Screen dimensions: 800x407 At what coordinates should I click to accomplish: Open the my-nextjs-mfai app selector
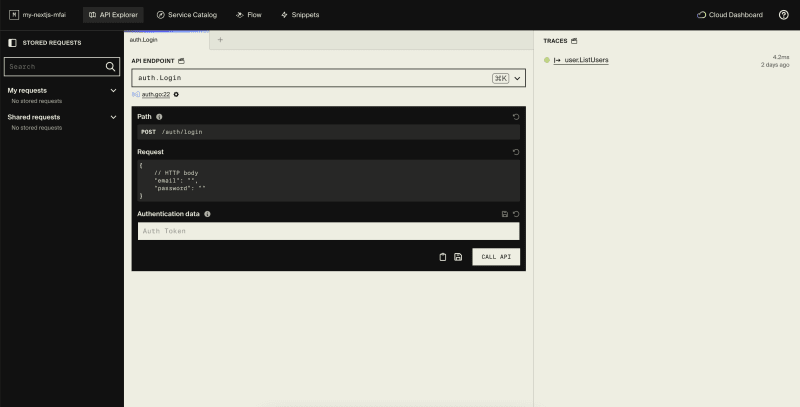38,15
